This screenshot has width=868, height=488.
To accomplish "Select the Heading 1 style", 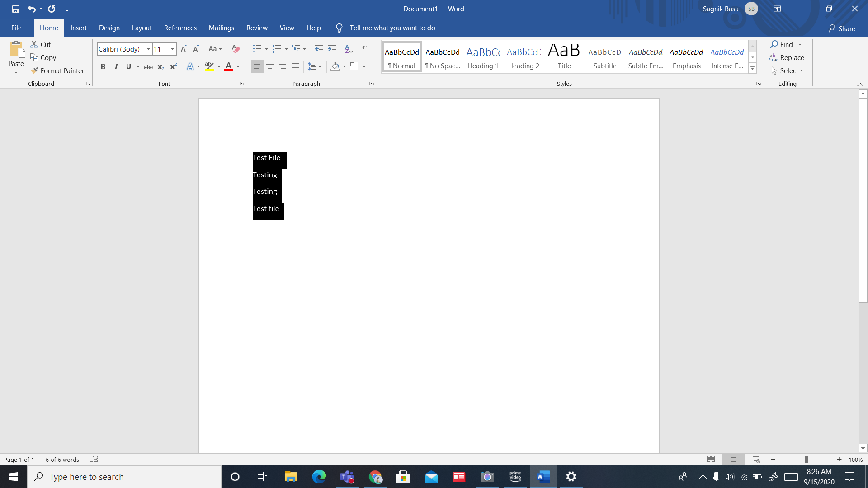I will click(x=483, y=57).
